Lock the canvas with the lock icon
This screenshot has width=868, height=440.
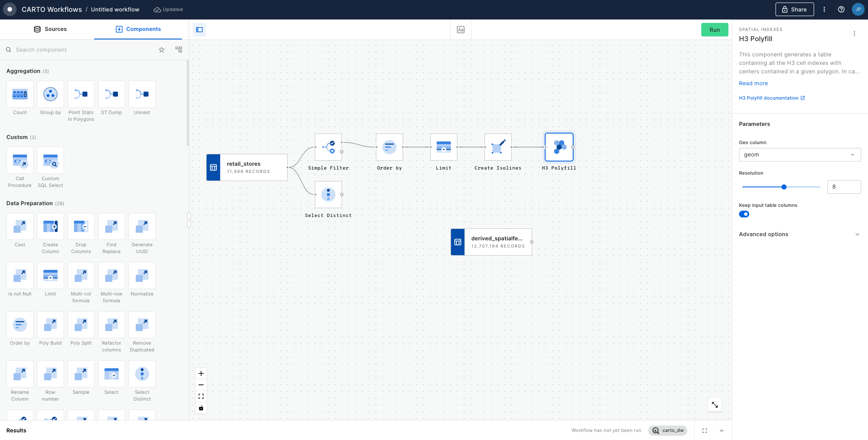pyautogui.click(x=201, y=408)
